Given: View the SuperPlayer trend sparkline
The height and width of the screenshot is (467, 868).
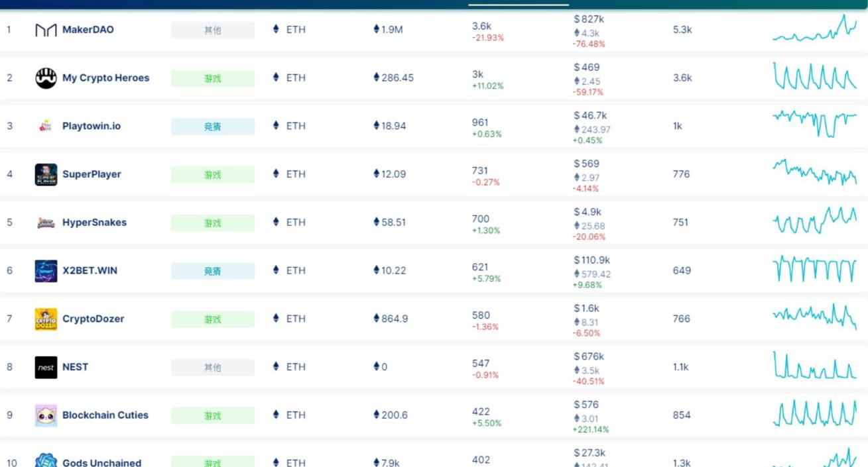Looking at the screenshot, I should (x=815, y=172).
